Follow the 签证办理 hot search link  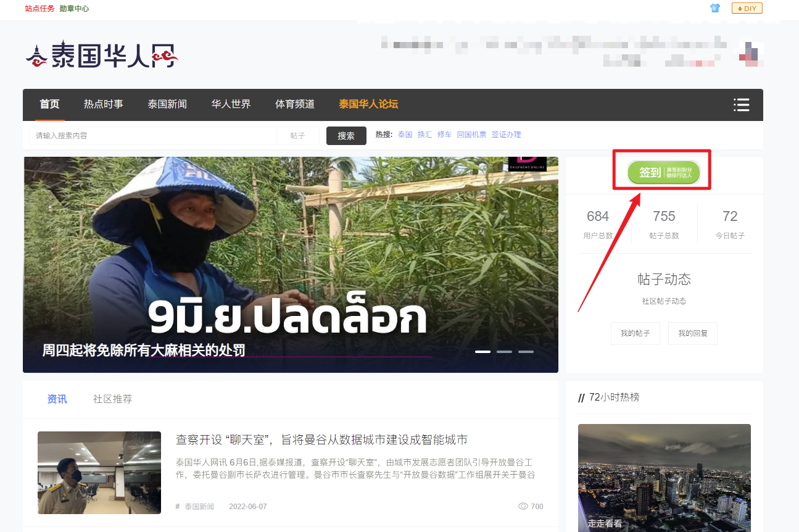pos(507,134)
